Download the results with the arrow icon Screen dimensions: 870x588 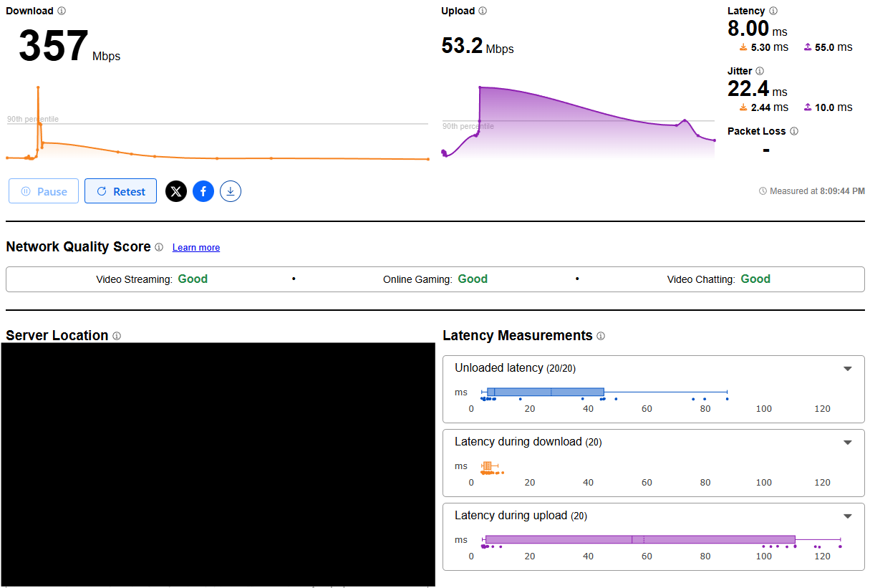(231, 191)
